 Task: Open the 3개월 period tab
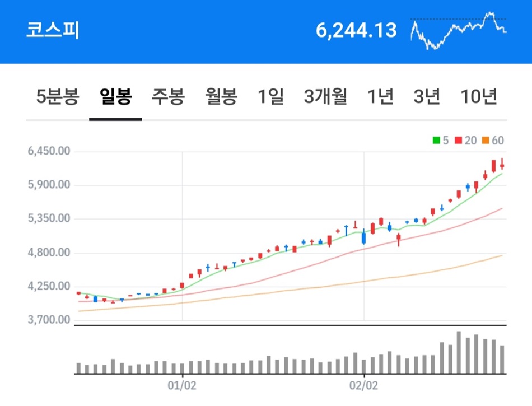(x=325, y=96)
